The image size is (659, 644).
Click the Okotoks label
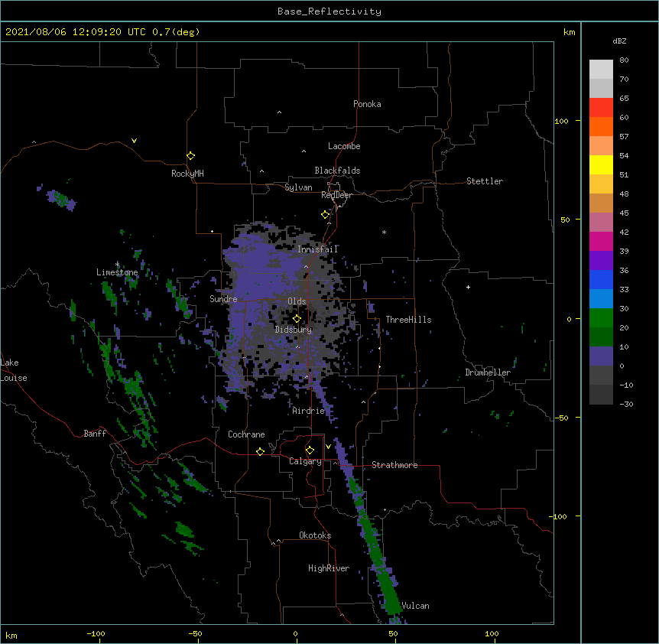315,535
